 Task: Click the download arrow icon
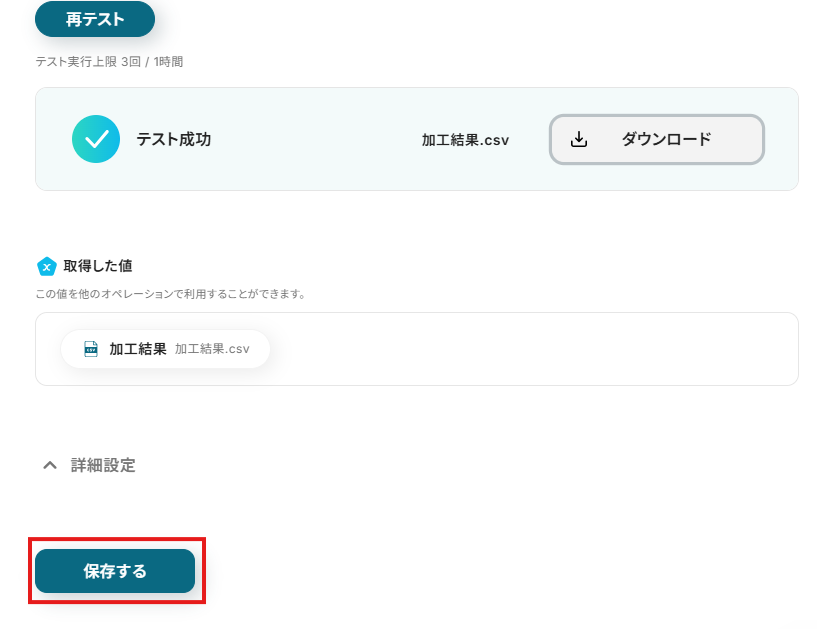579,139
